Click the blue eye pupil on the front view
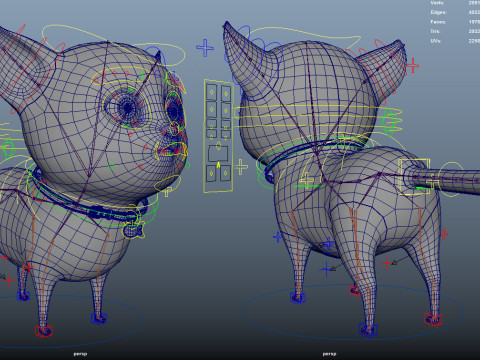Image resolution: width=480 pixels, height=360 pixels. pos(127,108)
